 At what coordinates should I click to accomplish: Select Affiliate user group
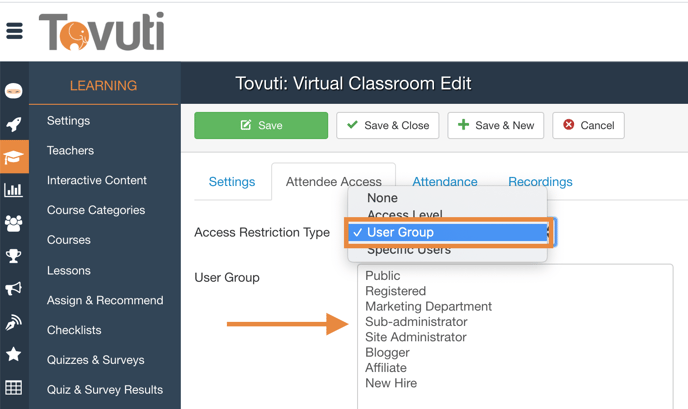coord(386,368)
